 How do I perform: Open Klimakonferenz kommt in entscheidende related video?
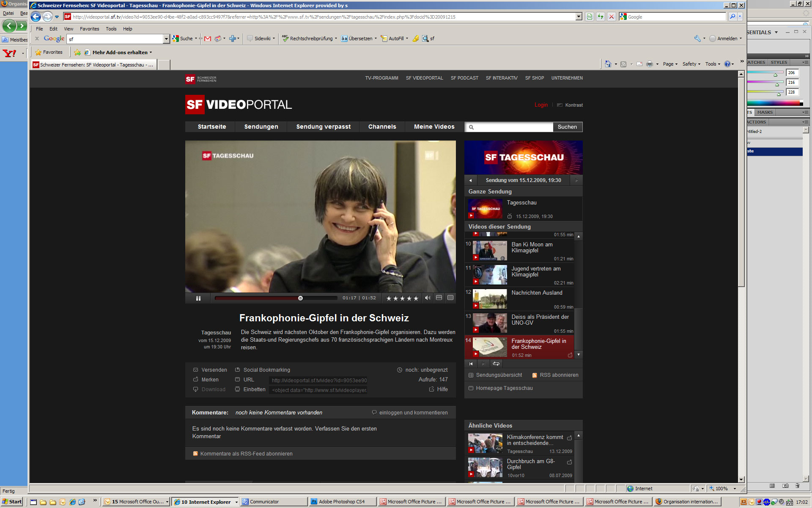(535, 440)
